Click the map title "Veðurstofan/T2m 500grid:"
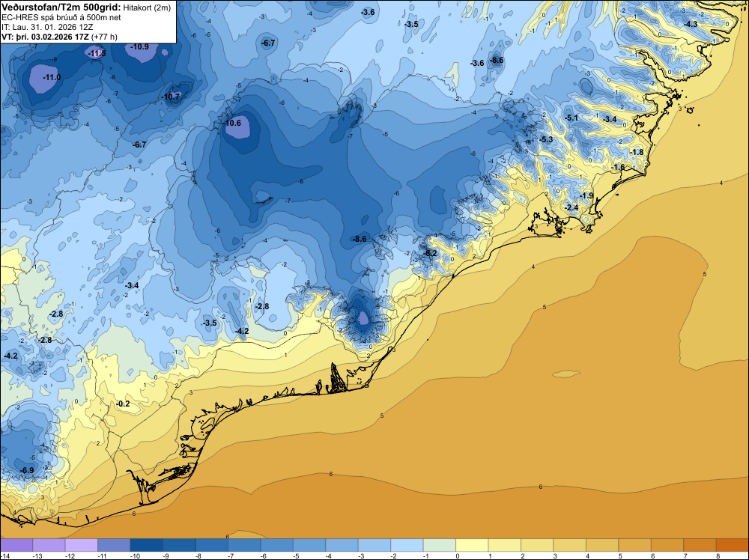The height and width of the screenshot is (560, 749). pyautogui.click(x=61, y=7)
